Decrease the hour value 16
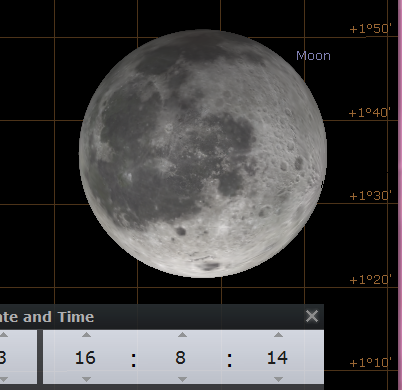Image resolution: width=402 pixels, height=390 pixels. 86,379
